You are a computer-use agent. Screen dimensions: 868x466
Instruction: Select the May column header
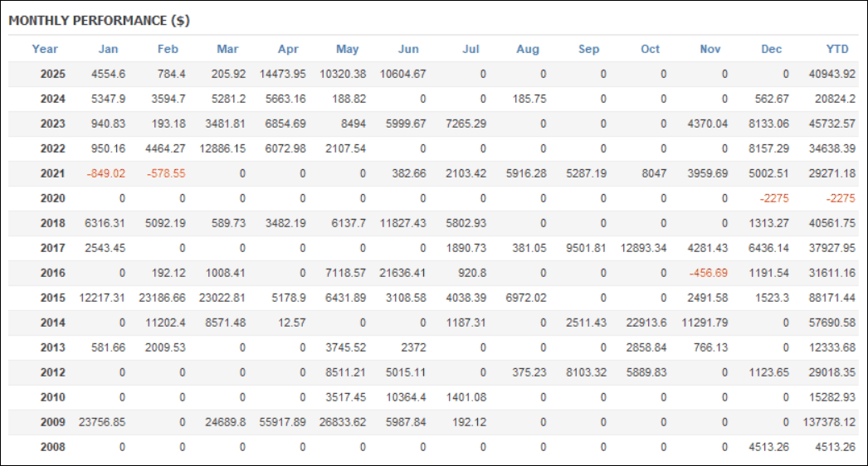[348, 49]
